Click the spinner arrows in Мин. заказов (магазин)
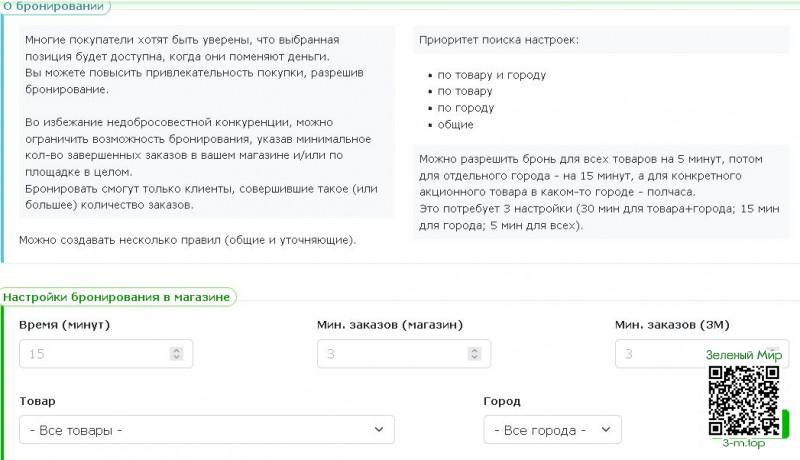Image resolution: width=800 pixels, height=460 pixels. 475,354
